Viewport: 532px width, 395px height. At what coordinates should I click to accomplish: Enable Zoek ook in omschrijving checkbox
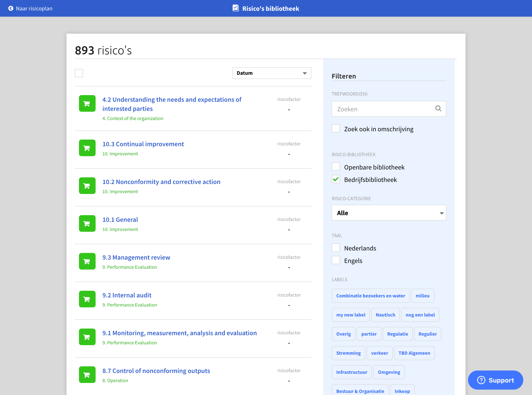click(336, 129)
